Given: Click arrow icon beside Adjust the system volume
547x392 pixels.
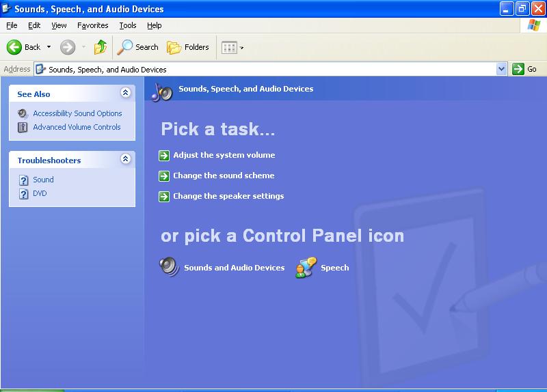Looking at the screenshot, I should (164, 156).
